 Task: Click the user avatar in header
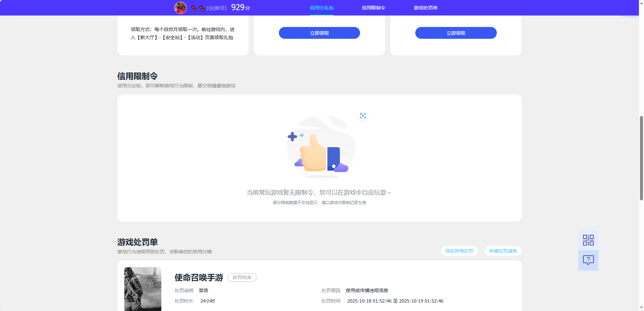(181, 8)
